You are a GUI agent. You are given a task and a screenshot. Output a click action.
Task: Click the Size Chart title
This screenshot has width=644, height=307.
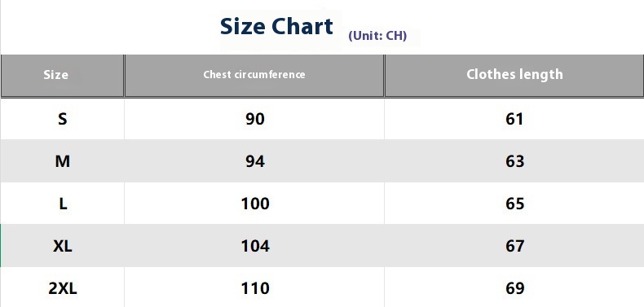(276, 27)
